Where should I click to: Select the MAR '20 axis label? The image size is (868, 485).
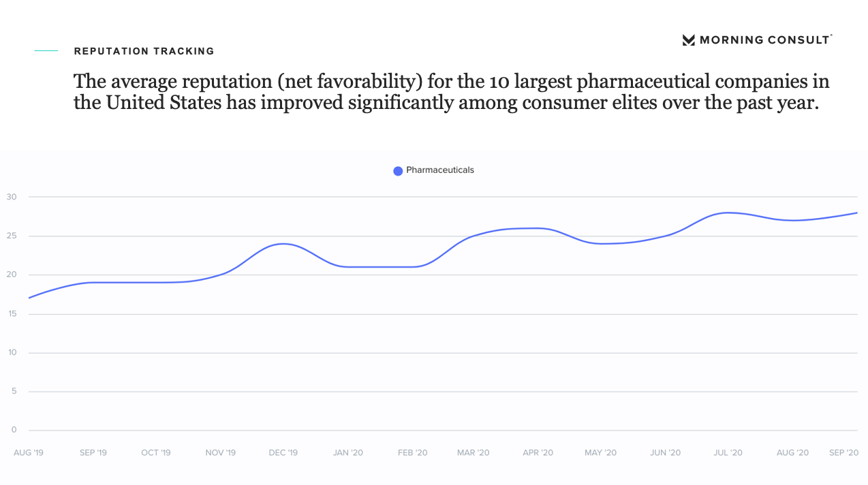click(x=473, y=453)
